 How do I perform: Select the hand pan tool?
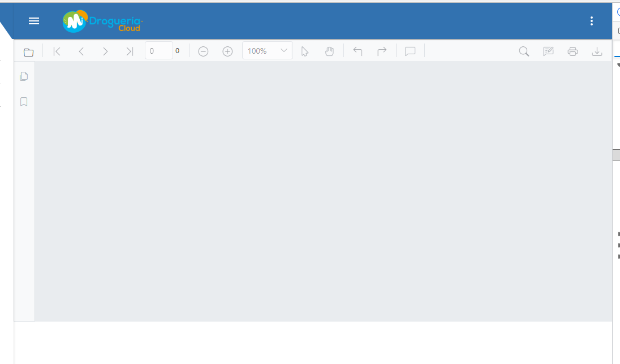point(329,51)
